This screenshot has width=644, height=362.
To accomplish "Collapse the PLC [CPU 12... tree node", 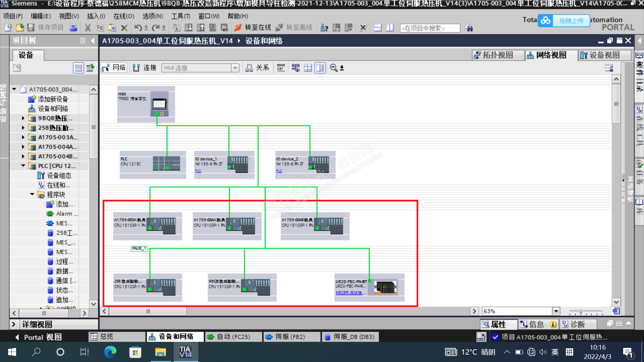I will click(23, 166).
